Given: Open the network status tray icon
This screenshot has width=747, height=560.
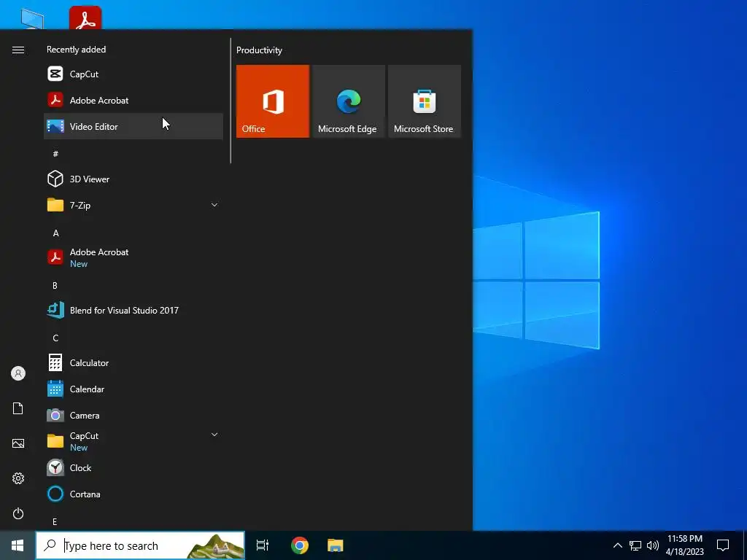Looking at the screenshot, I should click(x=635, y=545).
